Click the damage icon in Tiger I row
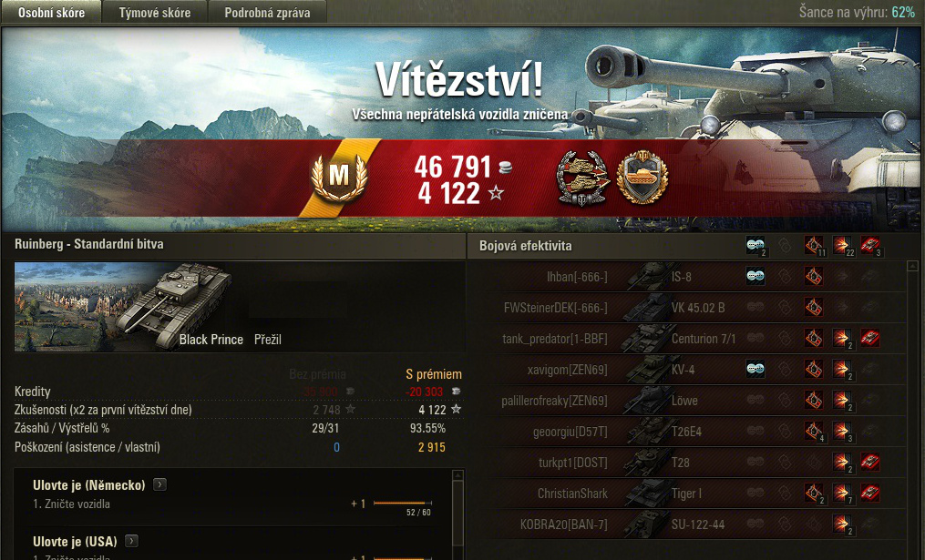 click(x=842, y=493)
